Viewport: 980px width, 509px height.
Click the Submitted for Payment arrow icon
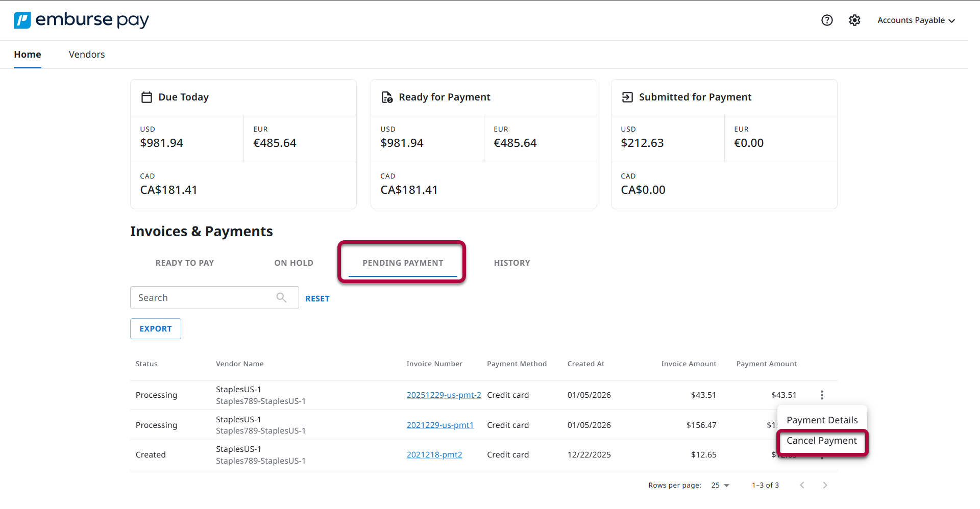[x=627, y=97]
